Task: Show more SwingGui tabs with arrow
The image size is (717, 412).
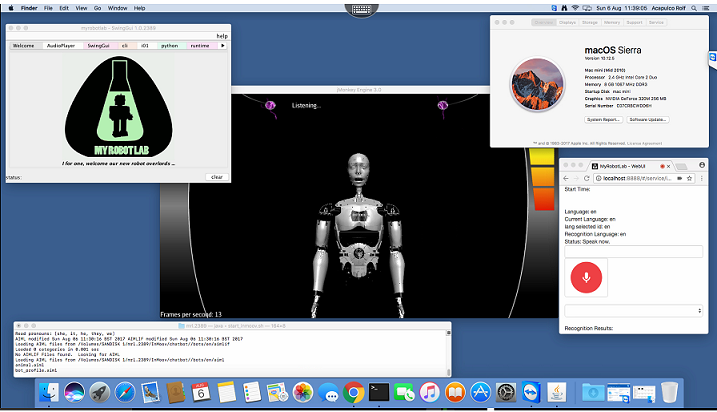Action: click(223, 46)
